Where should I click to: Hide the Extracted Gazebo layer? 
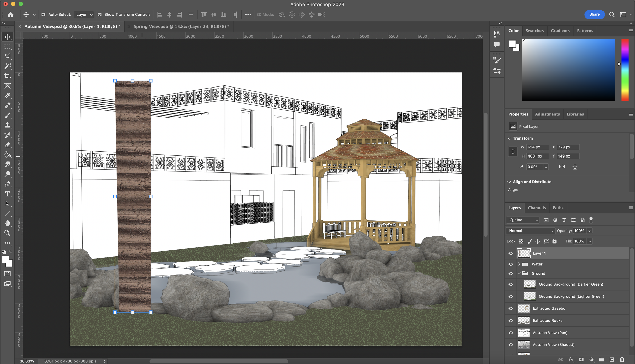tap(511, 308)
